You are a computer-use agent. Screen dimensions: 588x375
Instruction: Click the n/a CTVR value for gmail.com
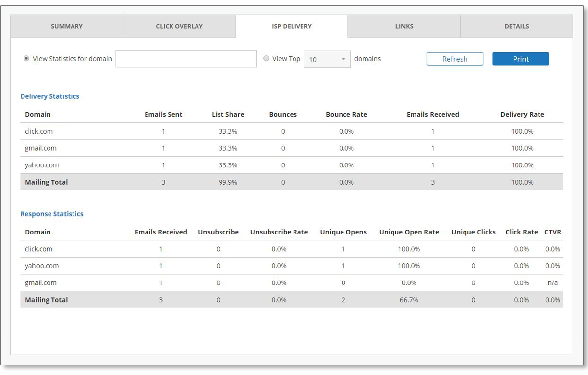tap(553, 282)
